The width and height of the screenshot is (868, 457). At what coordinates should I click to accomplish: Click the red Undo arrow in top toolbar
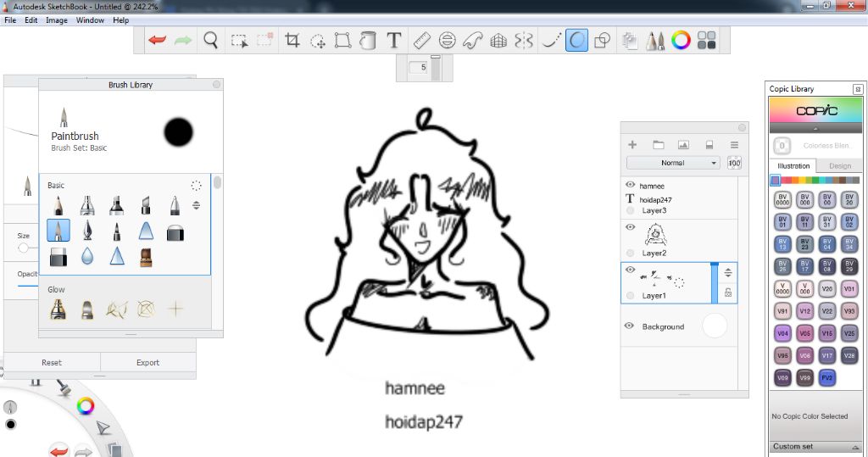point(157,41)
